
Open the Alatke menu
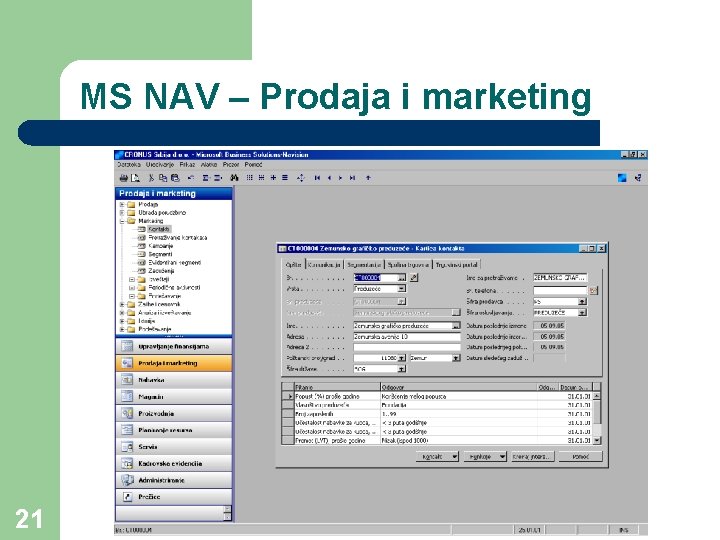tap(209, 164)
